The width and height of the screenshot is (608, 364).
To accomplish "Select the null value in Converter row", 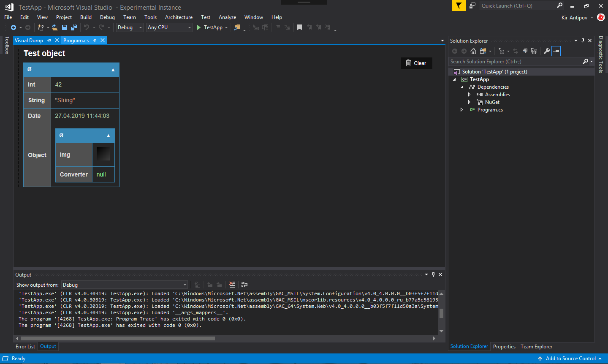I will pos(101,174).
